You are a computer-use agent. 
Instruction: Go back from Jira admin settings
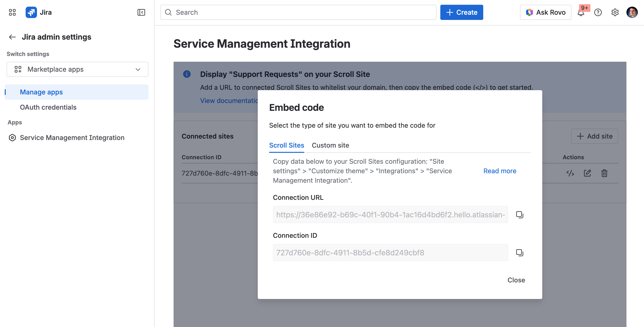(12, 37)
